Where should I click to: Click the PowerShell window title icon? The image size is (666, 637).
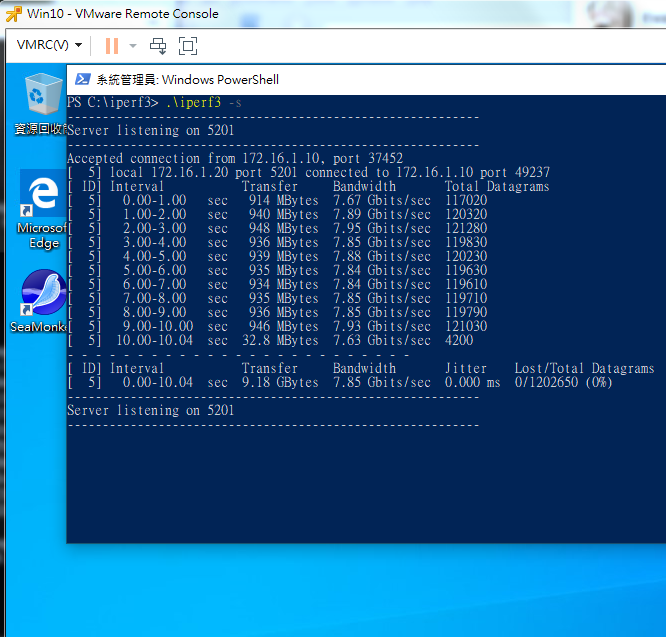tap(82, 79)
